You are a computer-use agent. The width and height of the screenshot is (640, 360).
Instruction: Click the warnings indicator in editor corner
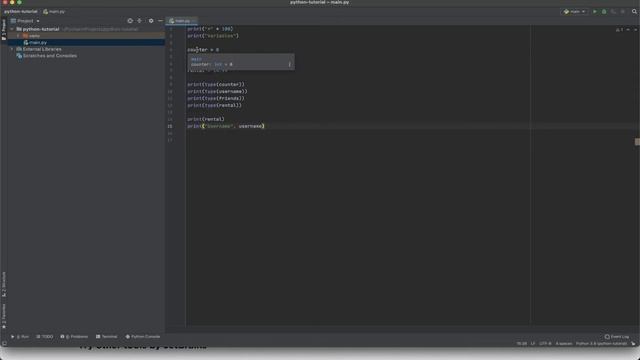[x=619, y=30]
